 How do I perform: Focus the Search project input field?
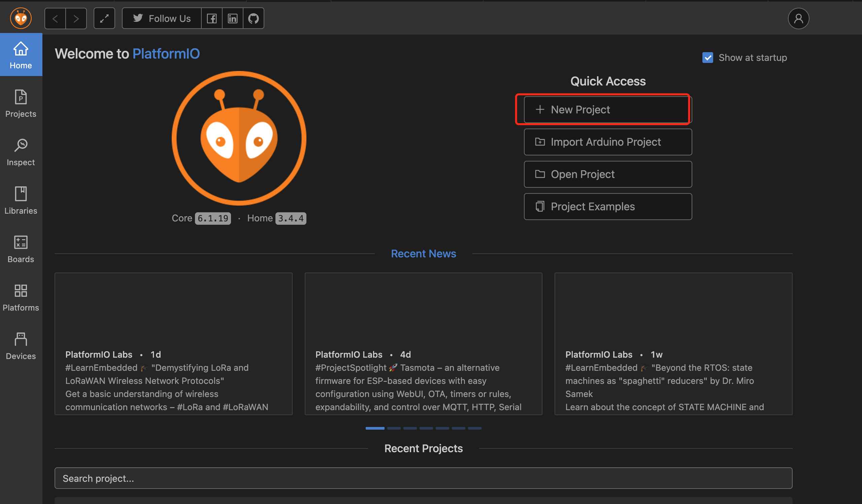pyautogui.click(x=424, y=478)
